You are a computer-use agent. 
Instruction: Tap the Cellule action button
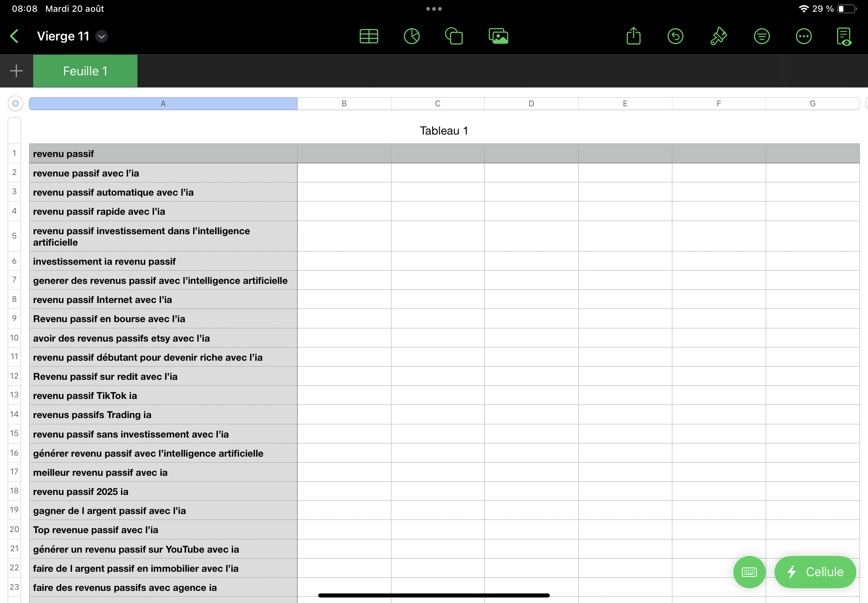(815, 572)
